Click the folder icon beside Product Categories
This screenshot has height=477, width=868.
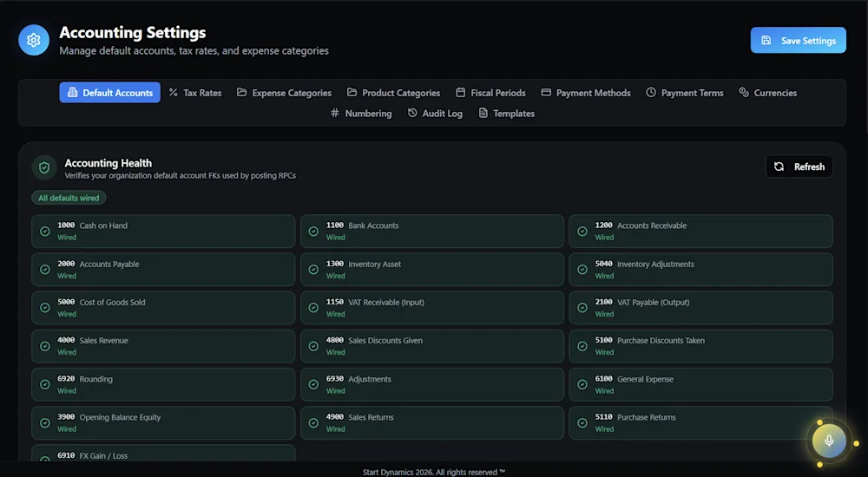click(x=352, y=93)
